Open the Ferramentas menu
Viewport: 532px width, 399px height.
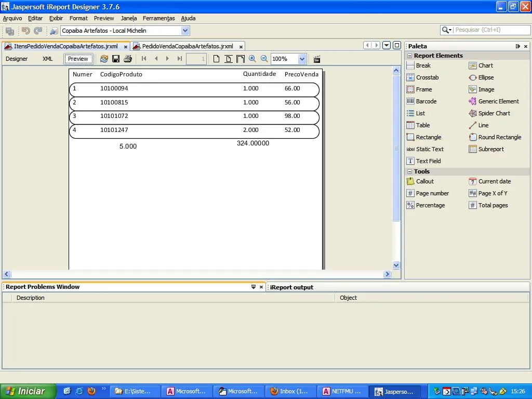point(158,18)
